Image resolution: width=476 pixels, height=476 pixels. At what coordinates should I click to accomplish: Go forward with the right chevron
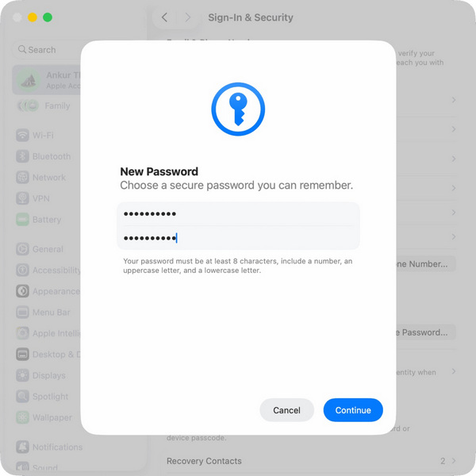(x=188, y=17)
